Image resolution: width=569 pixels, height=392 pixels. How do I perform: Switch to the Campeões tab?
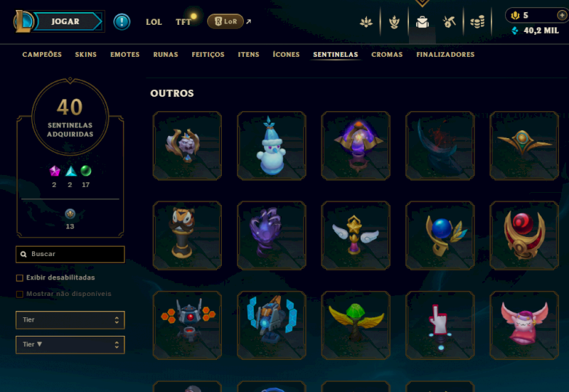[42, 55]
